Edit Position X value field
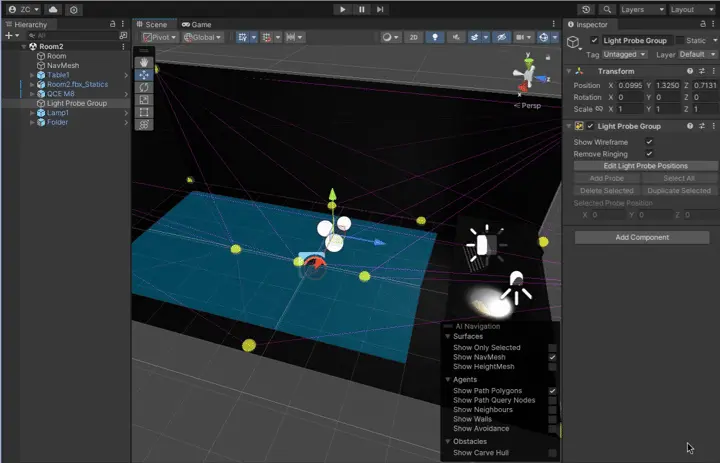720x463 pixels. pyautogui.click(x=630, y=85)
